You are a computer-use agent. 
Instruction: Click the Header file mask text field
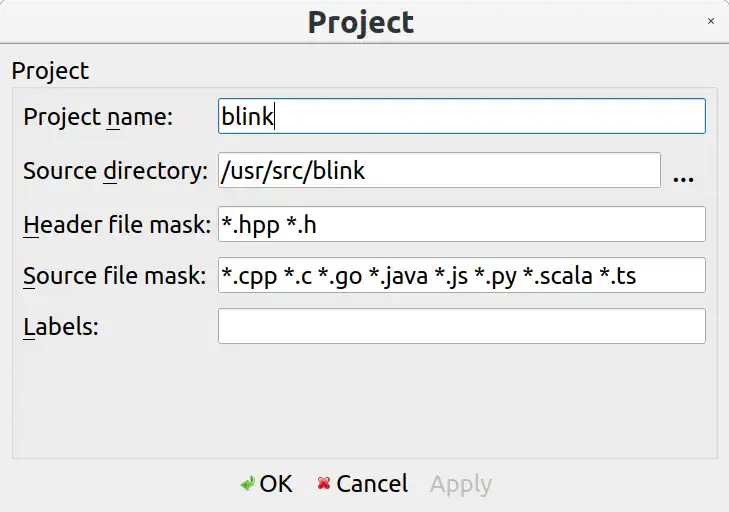[x=461, y=224]
